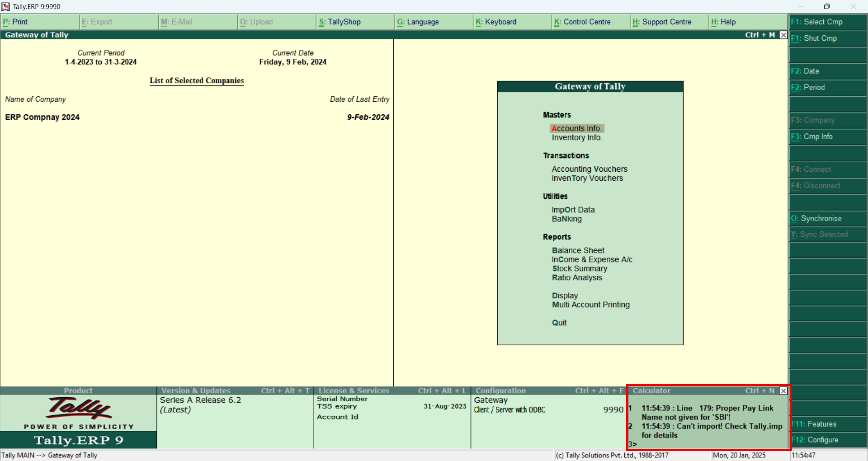This screenshot has height=461, width=868.
Task: Open InvenTory Vouchers
Action: [587, 178]
